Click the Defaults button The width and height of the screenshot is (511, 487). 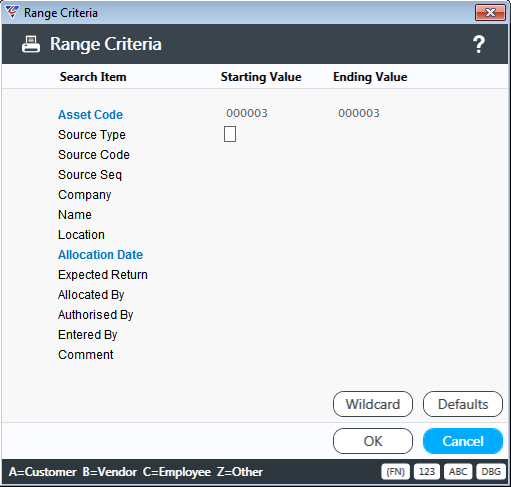[x=463, y=404]
